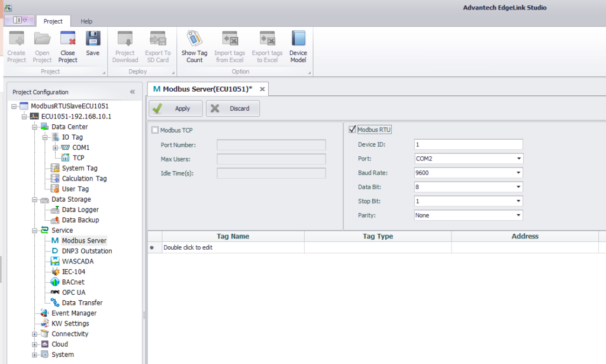Select the Data Center tree node

pos(70,127)
